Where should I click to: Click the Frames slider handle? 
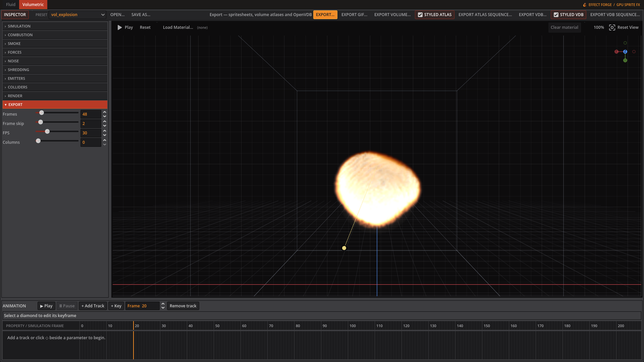(x=42, y=113)
